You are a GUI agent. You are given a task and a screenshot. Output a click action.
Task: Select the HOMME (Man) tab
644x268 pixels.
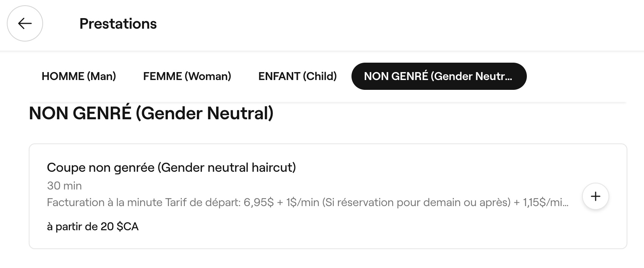[x=79, y=76]
